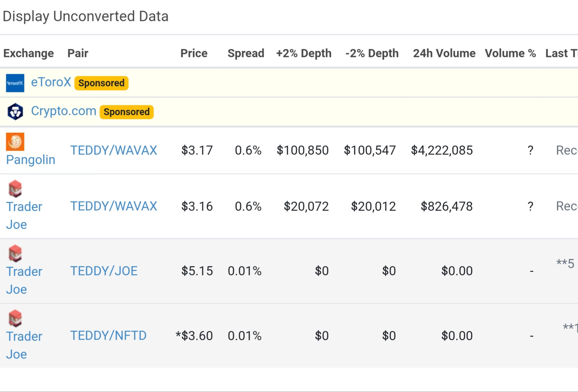Open Trader Joe link in TEDDY/NFTD row
The image size is (578, 392).
(24, 345)
